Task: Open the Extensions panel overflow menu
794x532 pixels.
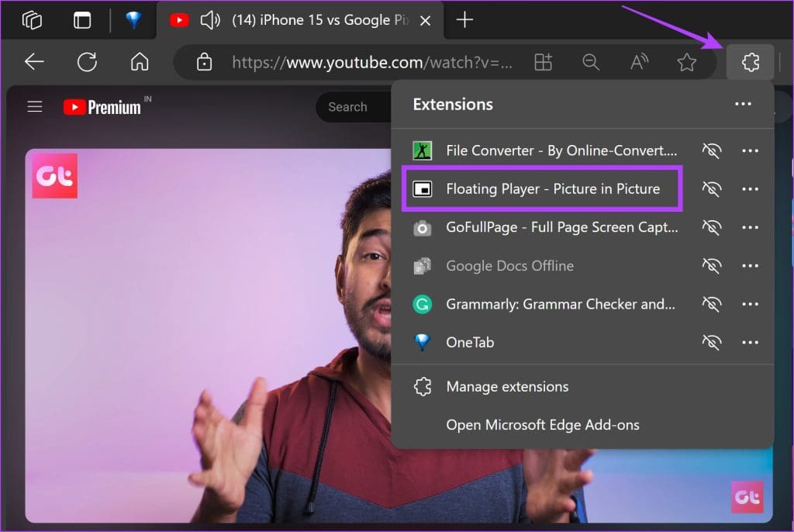Action: click(x=743, y=104)
